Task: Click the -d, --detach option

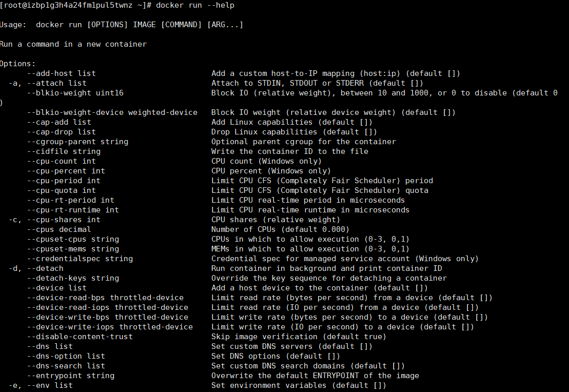Action: point(36,268)
